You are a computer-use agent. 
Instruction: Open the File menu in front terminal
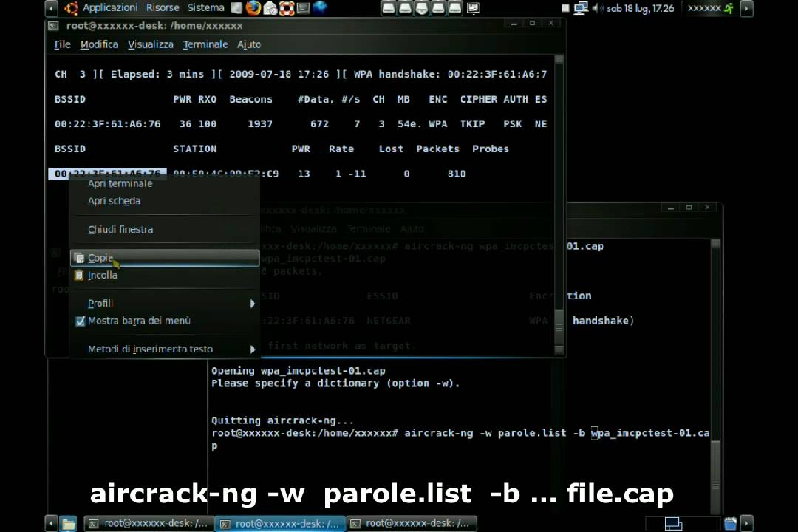click(63, 44)
